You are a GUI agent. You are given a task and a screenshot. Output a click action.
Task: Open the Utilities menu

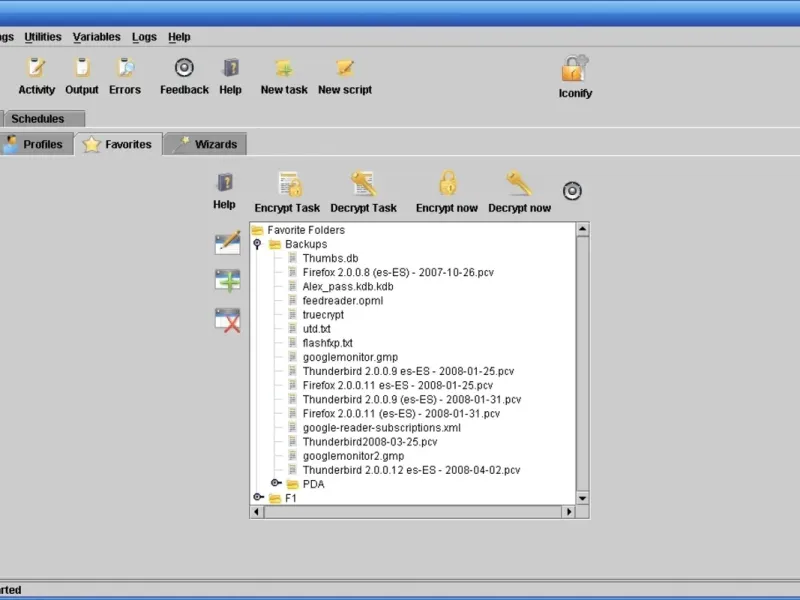click(x=43, y=37)
